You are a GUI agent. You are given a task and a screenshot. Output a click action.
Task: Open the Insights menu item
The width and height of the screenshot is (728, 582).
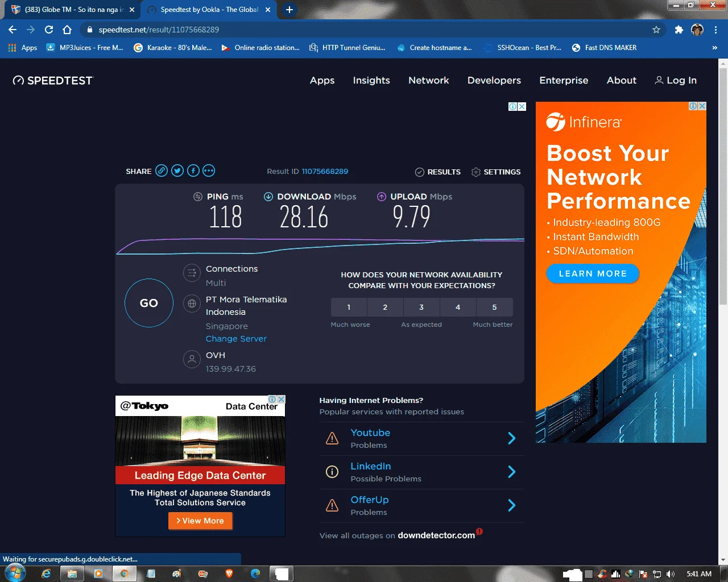tap(371, 80)
